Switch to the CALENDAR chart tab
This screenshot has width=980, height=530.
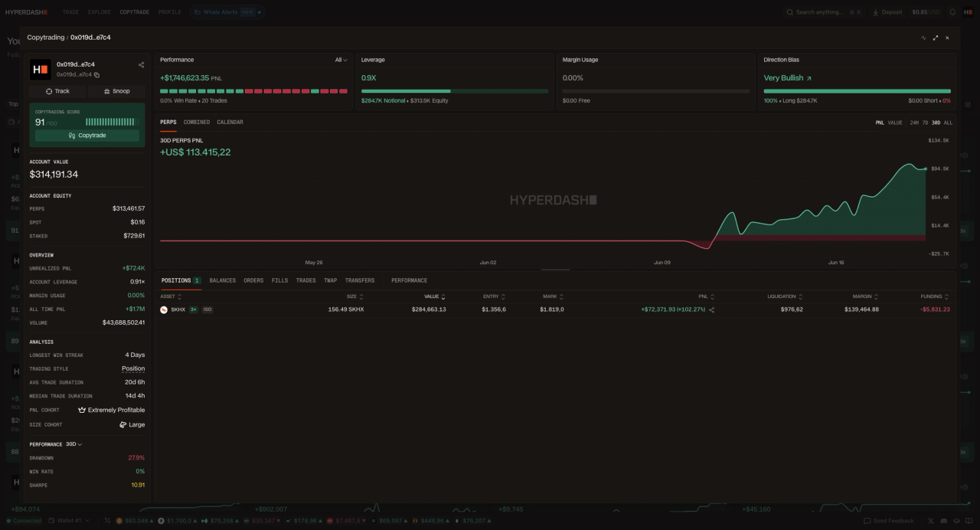click(x=230, y=123)
